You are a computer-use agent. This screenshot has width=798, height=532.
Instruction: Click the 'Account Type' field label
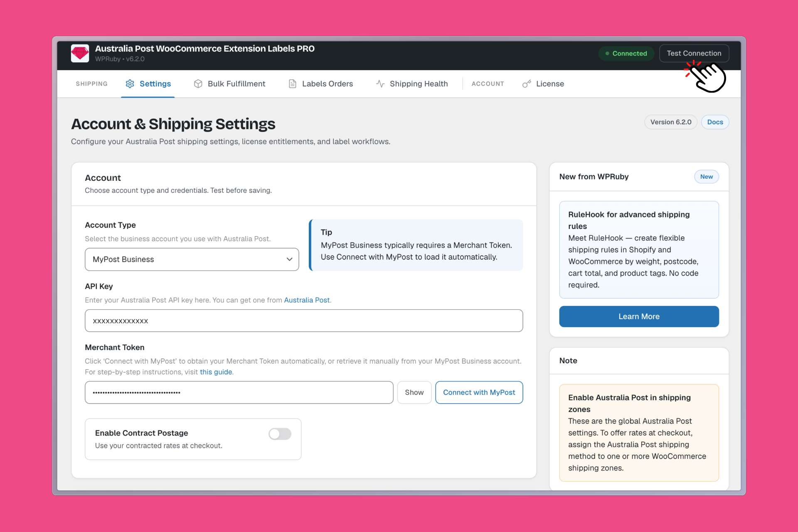tap(110, 225)
